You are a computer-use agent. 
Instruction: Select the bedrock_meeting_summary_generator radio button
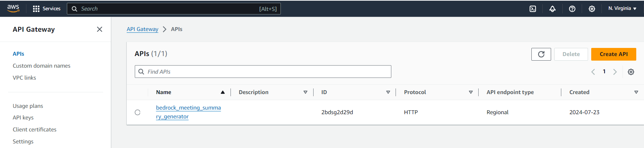pyautogui.click(x=138, y=112)
